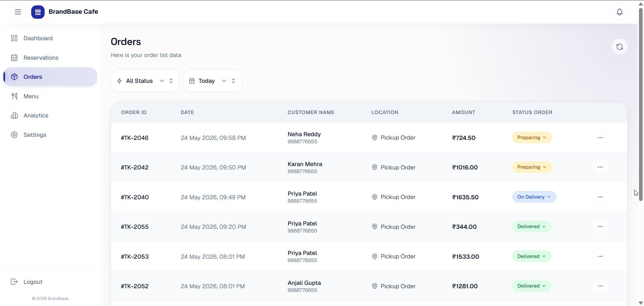644x306 pixels.
Task: Select order ID #TK-2042
Action: (135, 167)
